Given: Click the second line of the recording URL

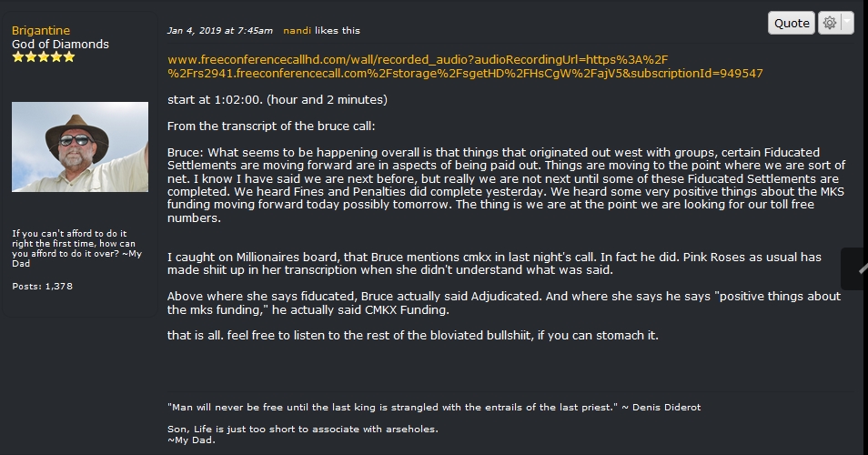Looking at the screenshot, I should (x=465, y=73).
